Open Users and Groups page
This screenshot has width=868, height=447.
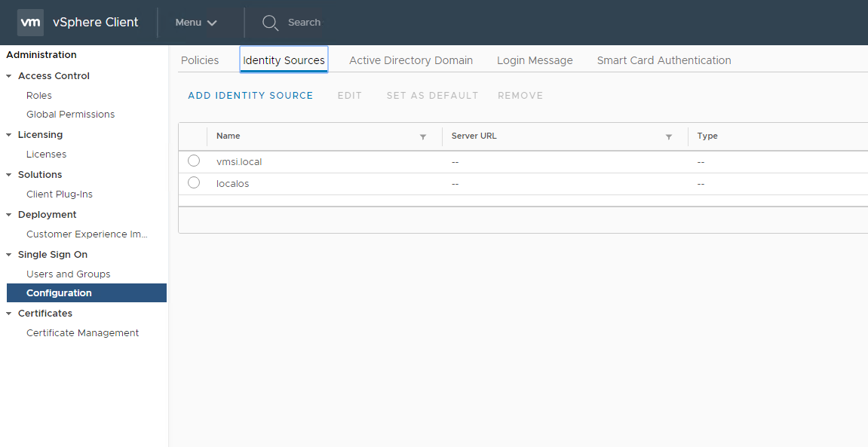(68, 274)
